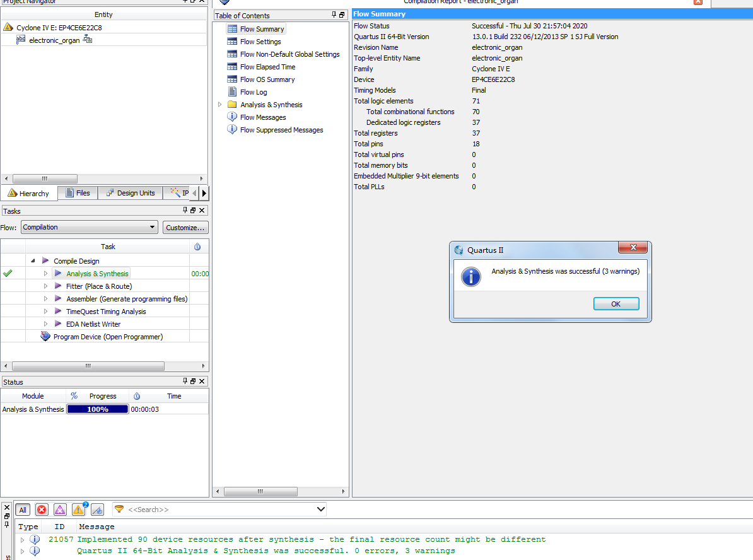Screen dimensions: 753x560
Task: Click OK in the Quartus II dialog
Action: pos(616,303)
